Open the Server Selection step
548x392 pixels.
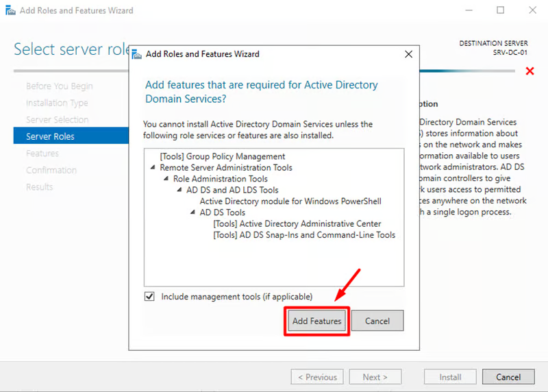click(x=57, y=120)
